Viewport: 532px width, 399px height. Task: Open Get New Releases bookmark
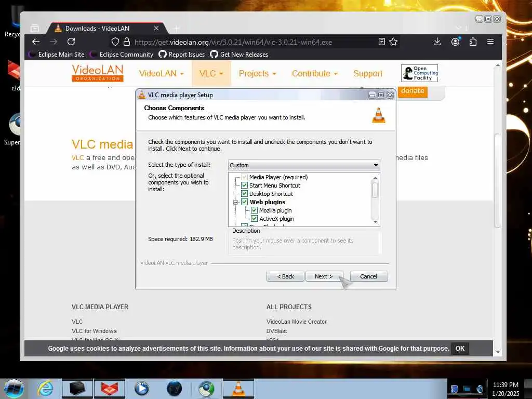coord(239,54)
